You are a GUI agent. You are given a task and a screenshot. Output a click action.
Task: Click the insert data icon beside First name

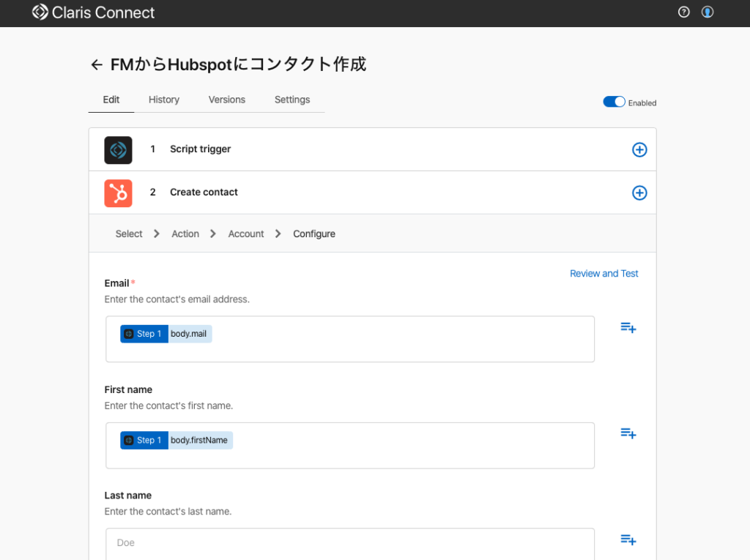coord(628,433)
